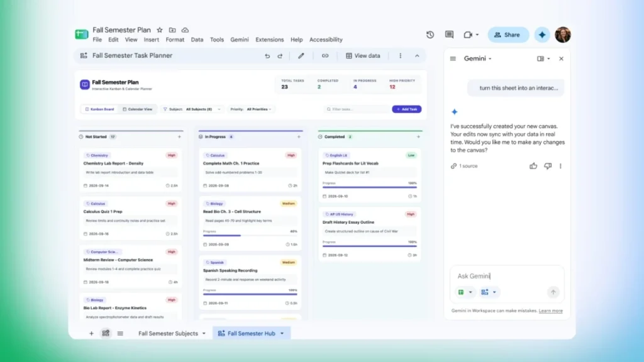Open the Gemini menu in menu bar
The width and height of the screenshot is (644, 362).
click(x=240, y=40)
